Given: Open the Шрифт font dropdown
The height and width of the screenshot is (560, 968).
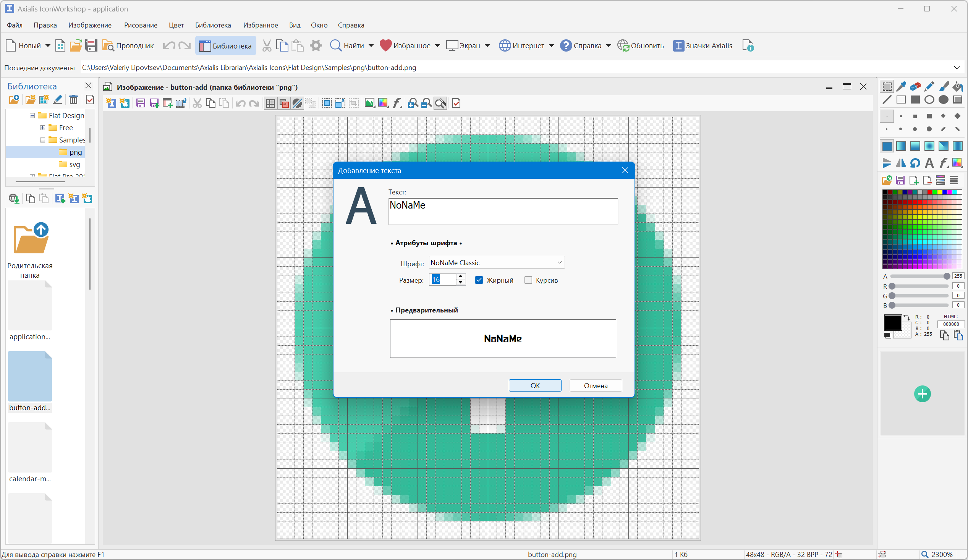Looking at the screenshot, I should [x=559, y=262].
